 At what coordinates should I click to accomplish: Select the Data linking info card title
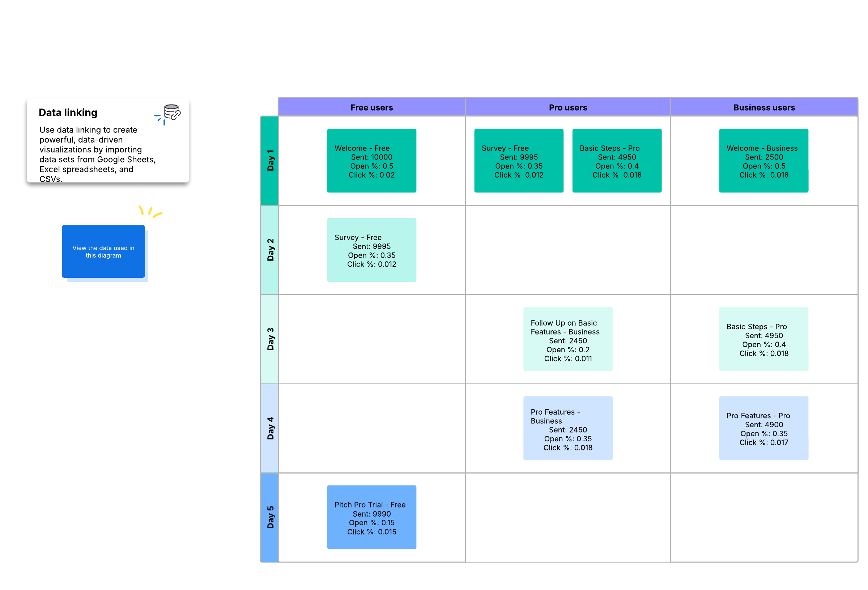tap(68, 113)
